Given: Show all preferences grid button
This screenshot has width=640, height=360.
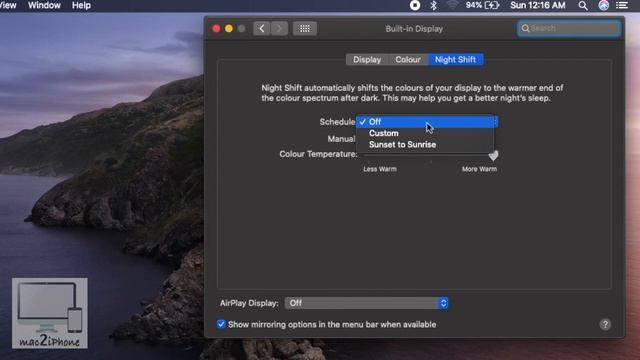Looking at the screenshot, I should pos(304,29).
